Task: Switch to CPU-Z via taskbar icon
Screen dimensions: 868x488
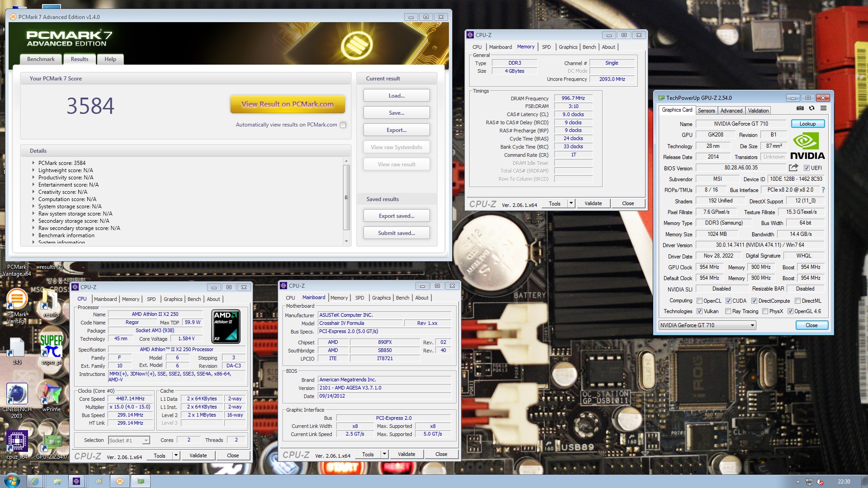Action: pos(76,481)
